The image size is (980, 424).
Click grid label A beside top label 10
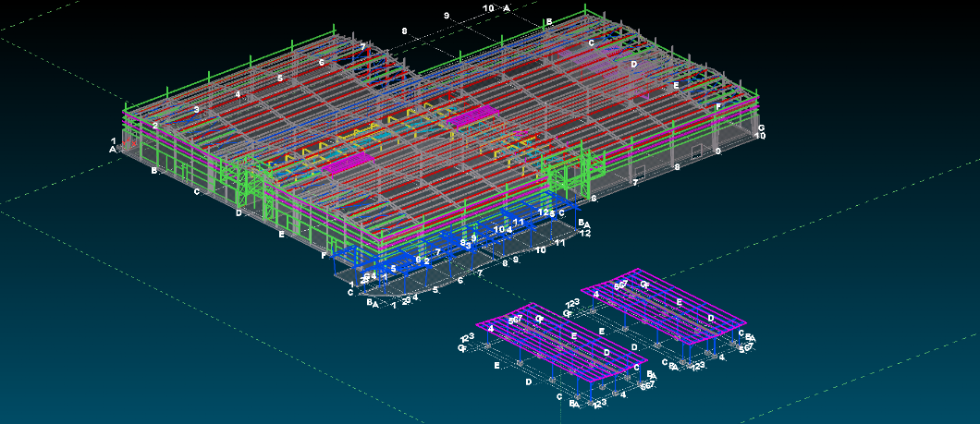click(x=507, y=7)
